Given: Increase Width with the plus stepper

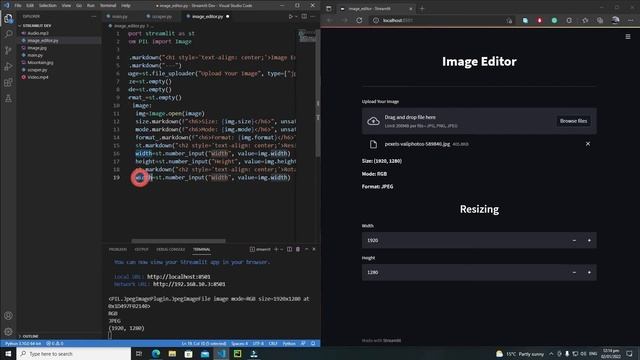Looking at the screenshot, I should point(589,240).
